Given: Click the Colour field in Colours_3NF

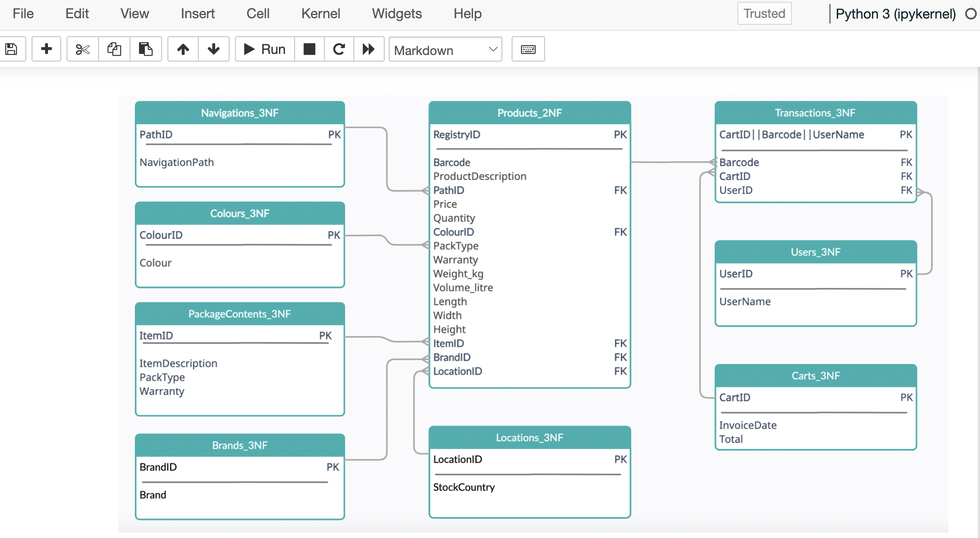Looking at the screenshot, I should coord(155,263).
